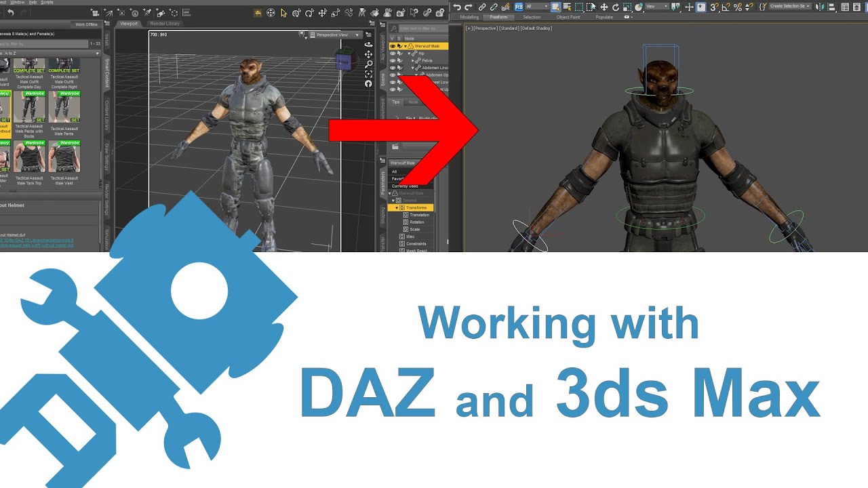
Task: Open 3ds Max View coordinate system dropdown
Action: [658, 7]
